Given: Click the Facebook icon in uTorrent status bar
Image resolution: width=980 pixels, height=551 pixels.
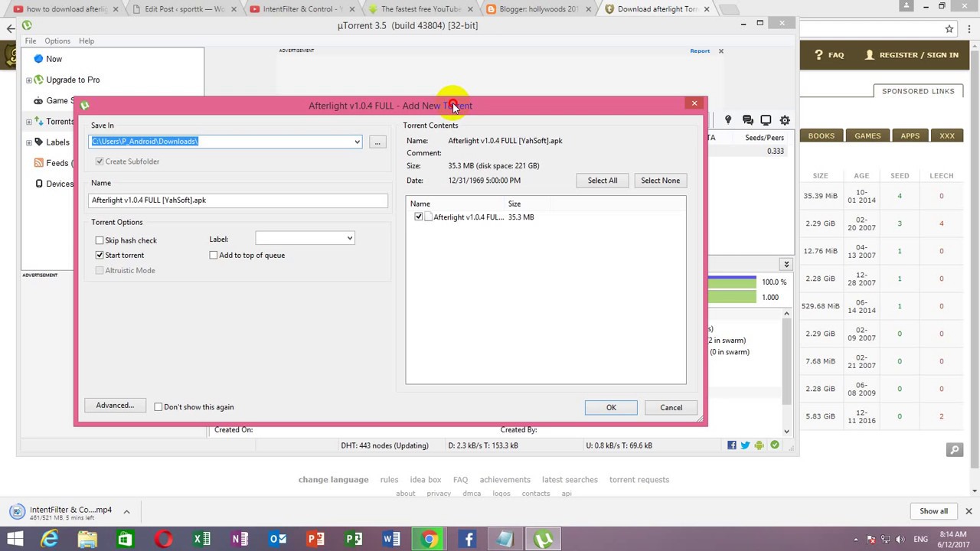Looking at the screenshot, I should [x=732, y=445].
